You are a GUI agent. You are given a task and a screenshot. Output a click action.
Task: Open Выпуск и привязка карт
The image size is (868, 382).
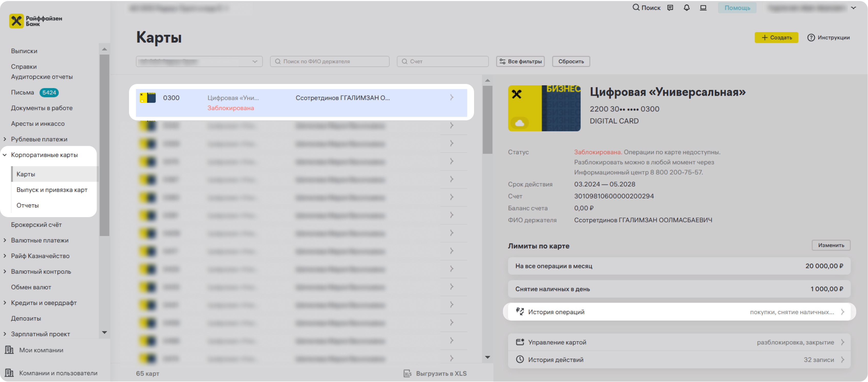point(52,190)
